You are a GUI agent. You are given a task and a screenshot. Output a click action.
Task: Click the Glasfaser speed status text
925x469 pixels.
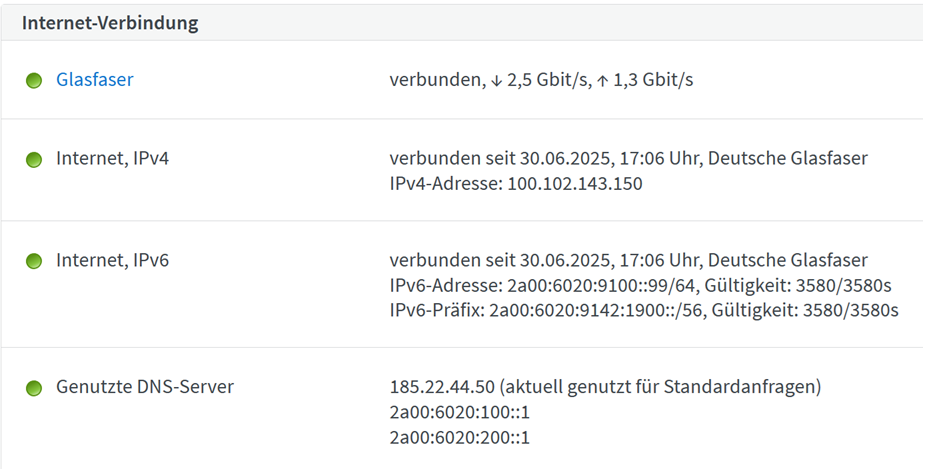(x=541, y=80)
